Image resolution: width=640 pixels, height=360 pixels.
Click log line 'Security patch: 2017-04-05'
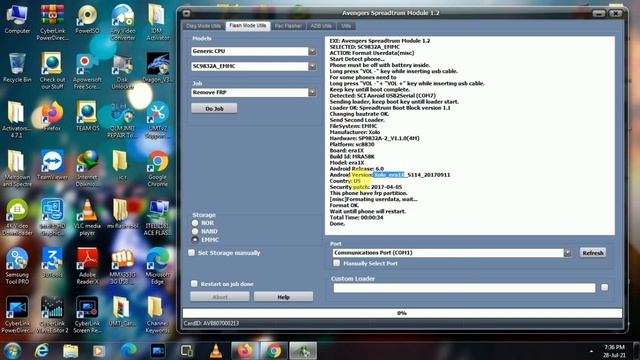pyautogui.click(x=366, y=187)
